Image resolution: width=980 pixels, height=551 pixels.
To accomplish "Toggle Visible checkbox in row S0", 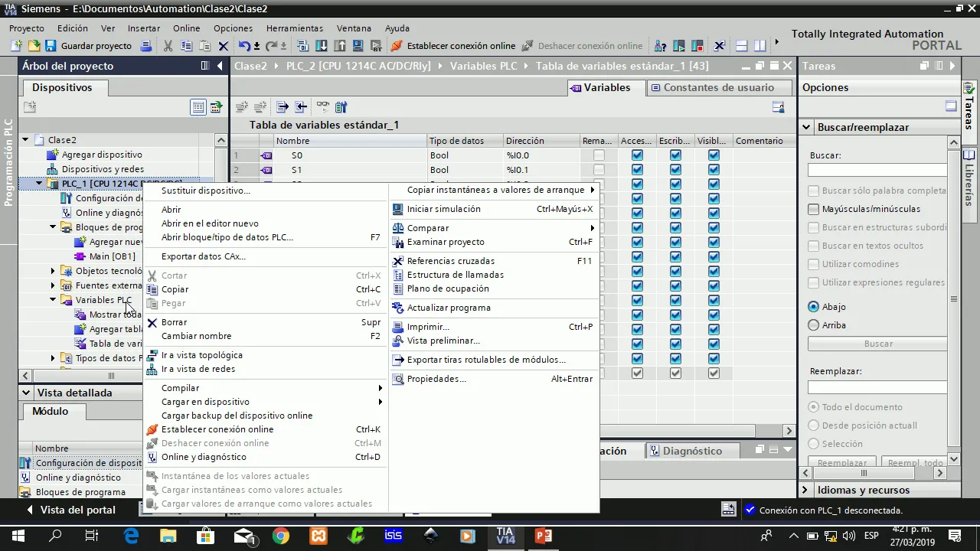I will pos(714,155).
